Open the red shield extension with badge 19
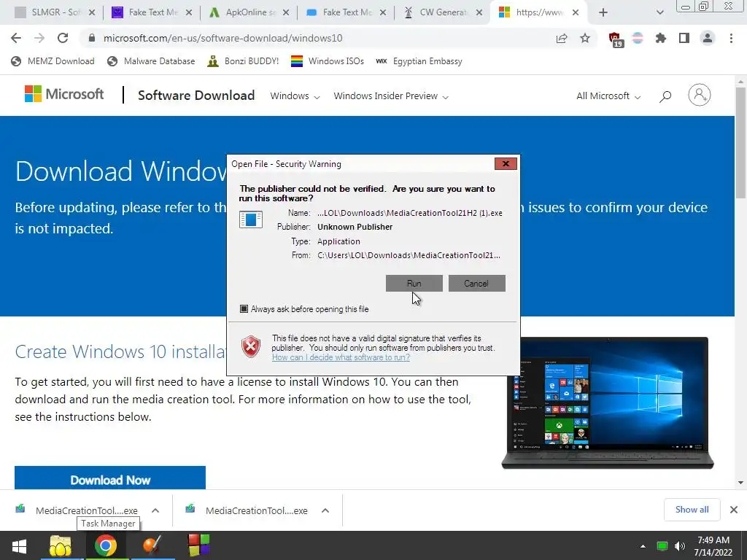Image resolution: width=747 pixels, height=560 pixels. (x=615, y=39)
